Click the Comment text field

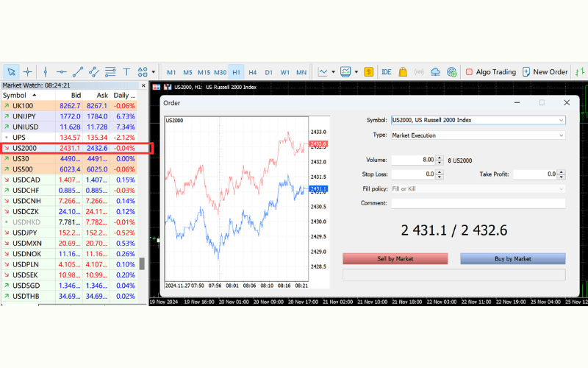[x=478, y=203]
